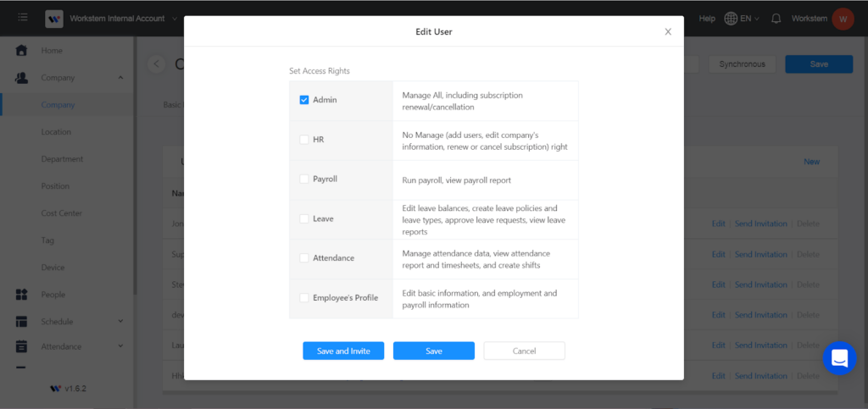Click the back arrow circle icon
The width and height of the screenshot is (868, 409).
pyautogui.click(x=156, y=64)
